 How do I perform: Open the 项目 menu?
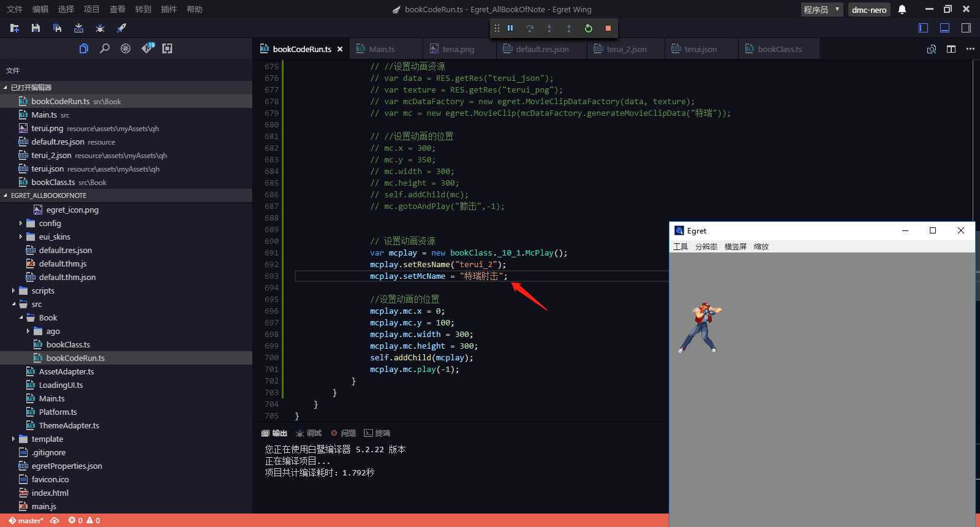click(x=91, y=9)
